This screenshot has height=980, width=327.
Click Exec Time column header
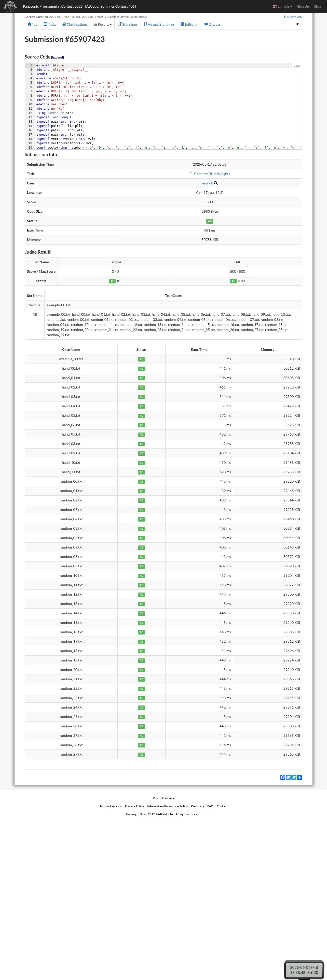click(x=199, y=350)
